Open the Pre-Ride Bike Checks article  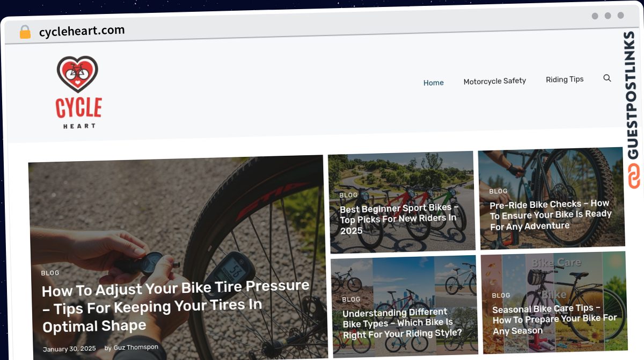click(551, 215)
